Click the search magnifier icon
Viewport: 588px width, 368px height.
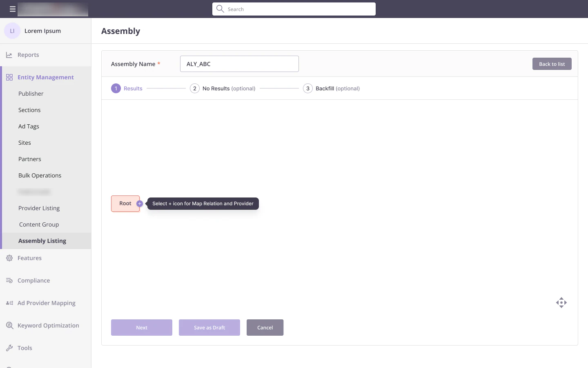(220, 9)
